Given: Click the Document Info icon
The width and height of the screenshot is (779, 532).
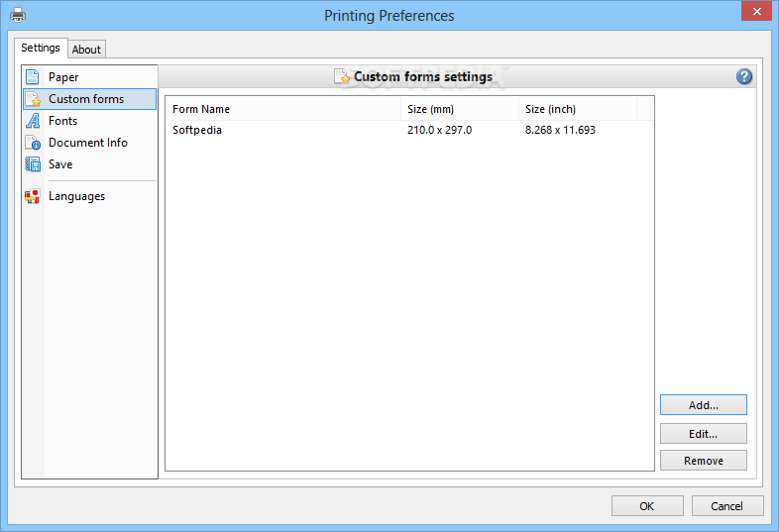Looking at the screenshot, I should pyautogui.click(x=33, y=143).
